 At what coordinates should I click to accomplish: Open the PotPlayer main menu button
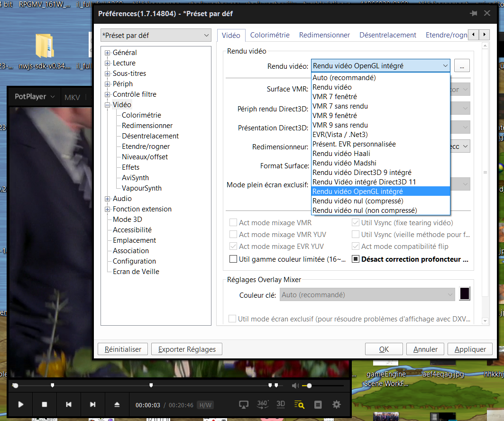coord(35,96)
